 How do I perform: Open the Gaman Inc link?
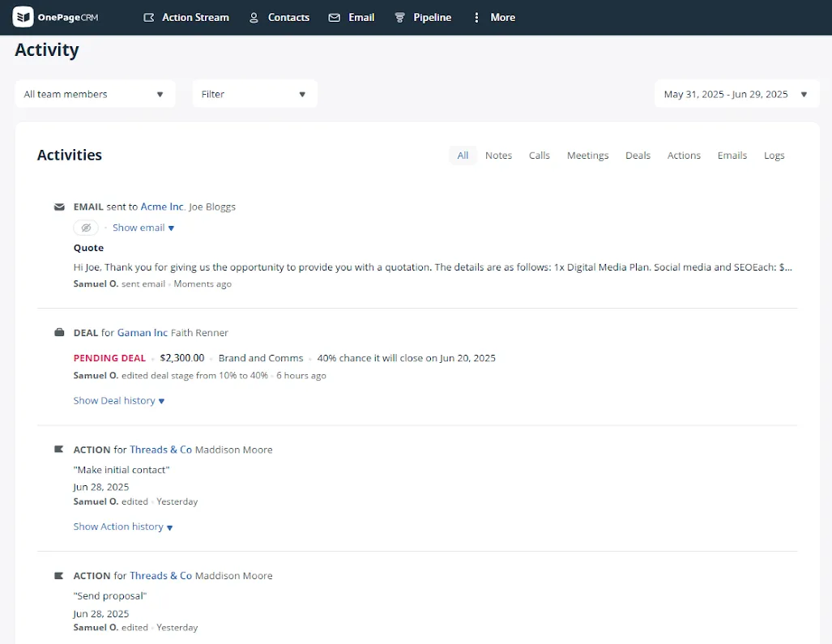click(x=143, y=333)
